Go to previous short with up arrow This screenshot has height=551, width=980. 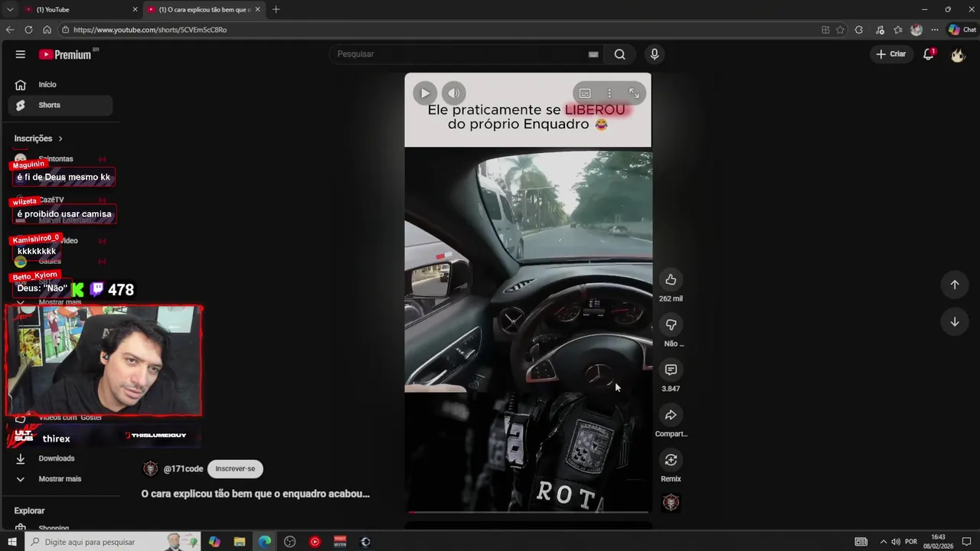(x=954, y=285)
